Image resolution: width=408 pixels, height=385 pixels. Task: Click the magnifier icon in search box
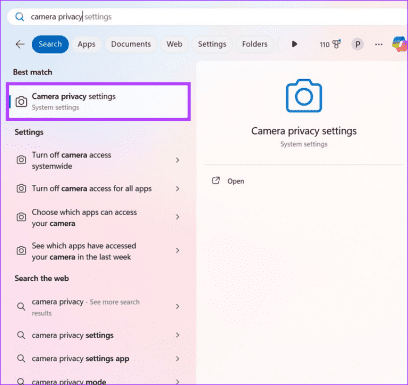tap(20, 17)
